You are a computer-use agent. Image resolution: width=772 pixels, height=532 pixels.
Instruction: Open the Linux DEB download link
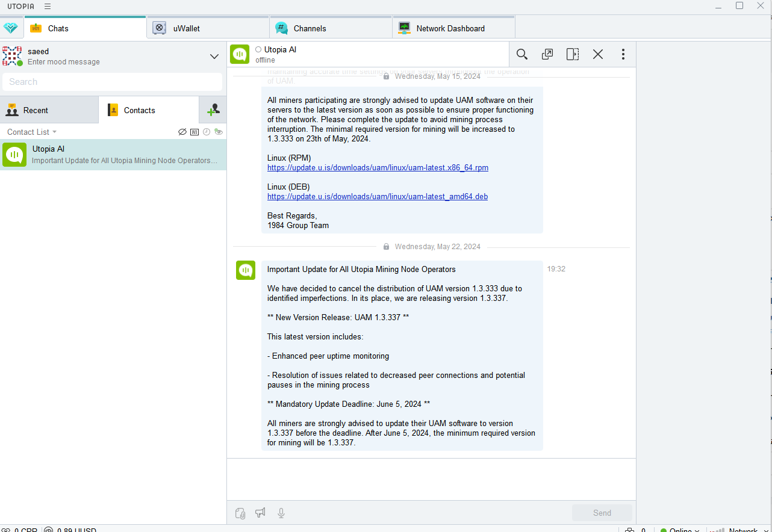point(378,197)
